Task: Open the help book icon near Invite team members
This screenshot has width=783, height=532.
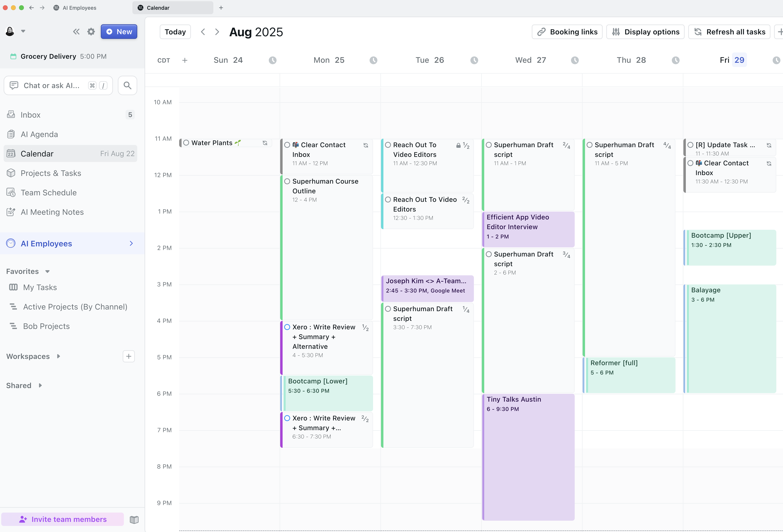Action: (134, 519)
